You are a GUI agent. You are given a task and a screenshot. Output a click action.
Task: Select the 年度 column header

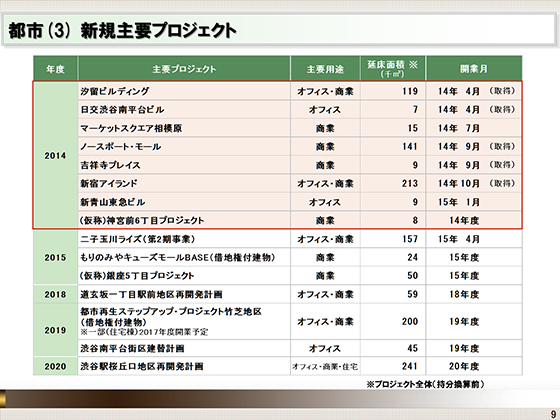55,69
